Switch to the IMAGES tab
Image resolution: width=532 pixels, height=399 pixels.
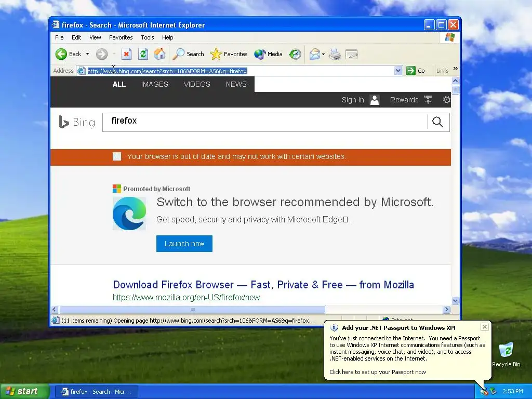(x=155, y=84)
